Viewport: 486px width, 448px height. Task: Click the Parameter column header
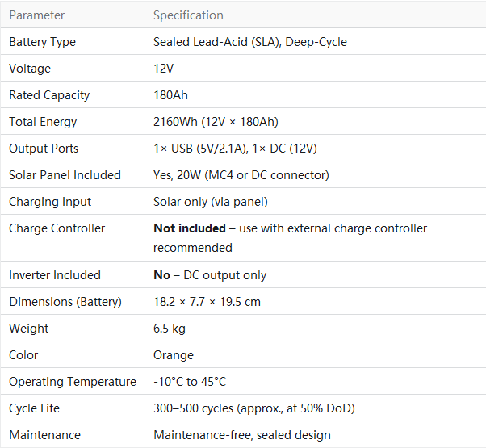(x=37, y=15)
